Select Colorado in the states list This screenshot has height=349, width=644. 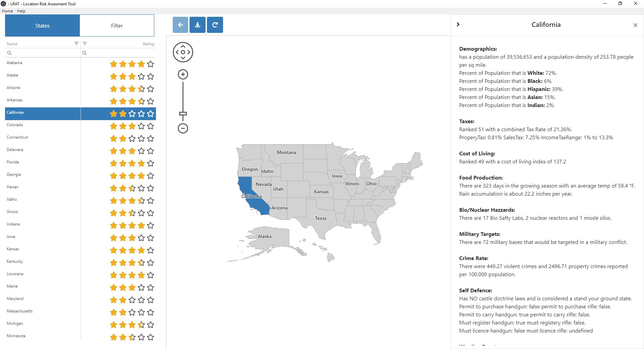pyautogui.click(x=15, y=125)
